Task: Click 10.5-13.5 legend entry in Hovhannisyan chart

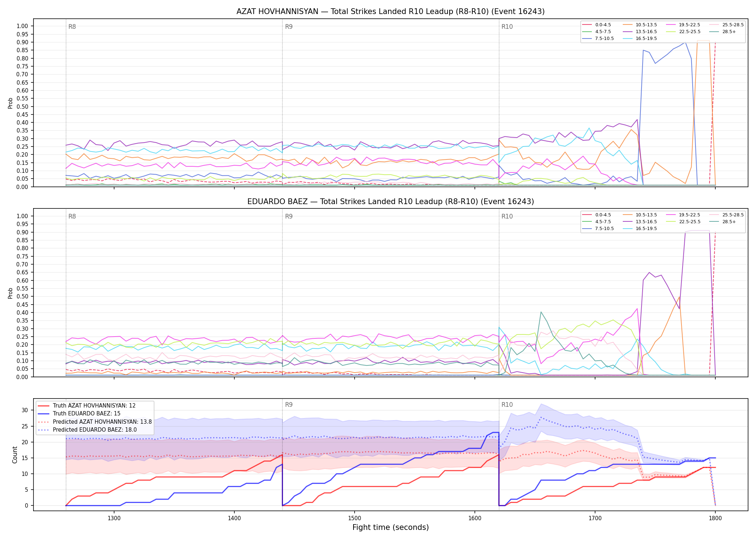Action: [640, 25]
